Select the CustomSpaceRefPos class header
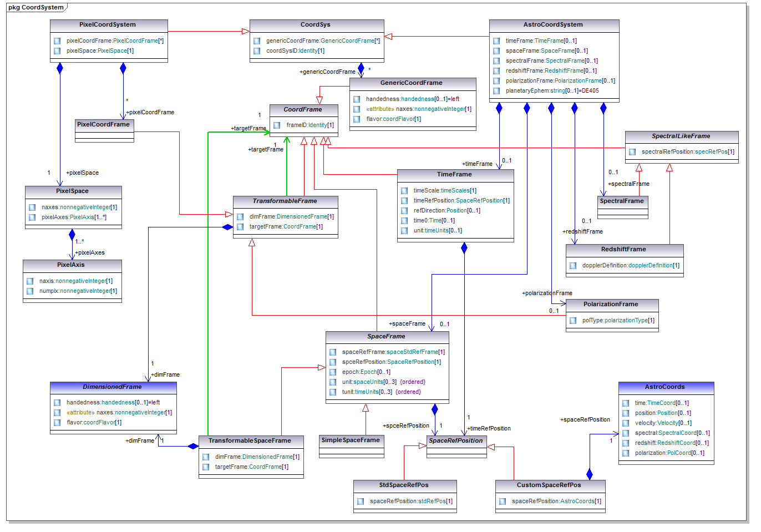The image size is (761, 532). 549,485
